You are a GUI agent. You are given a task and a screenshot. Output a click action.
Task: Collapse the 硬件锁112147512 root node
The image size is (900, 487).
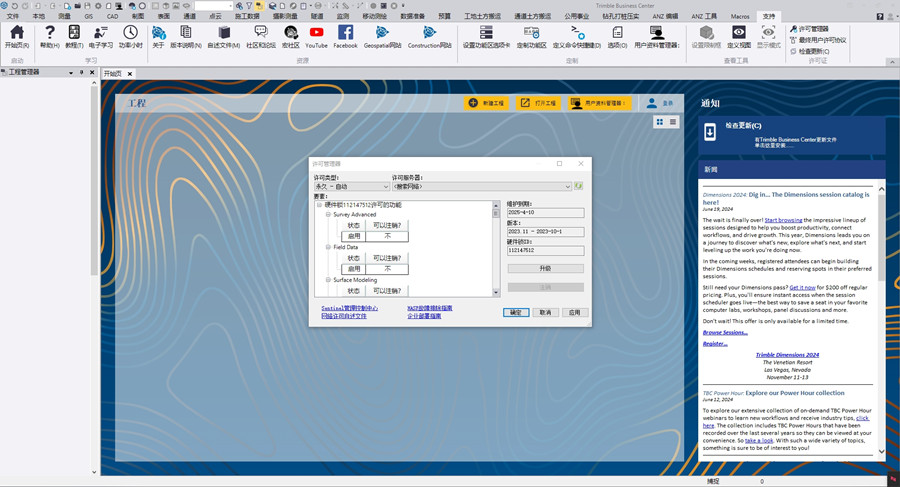pos(319,204)
